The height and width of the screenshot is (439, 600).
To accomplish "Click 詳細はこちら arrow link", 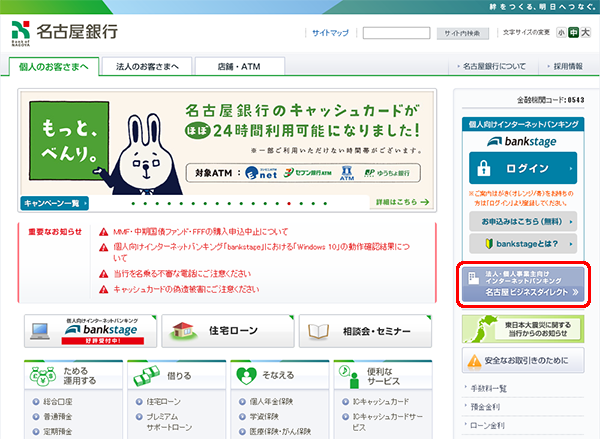I will 402,202.
